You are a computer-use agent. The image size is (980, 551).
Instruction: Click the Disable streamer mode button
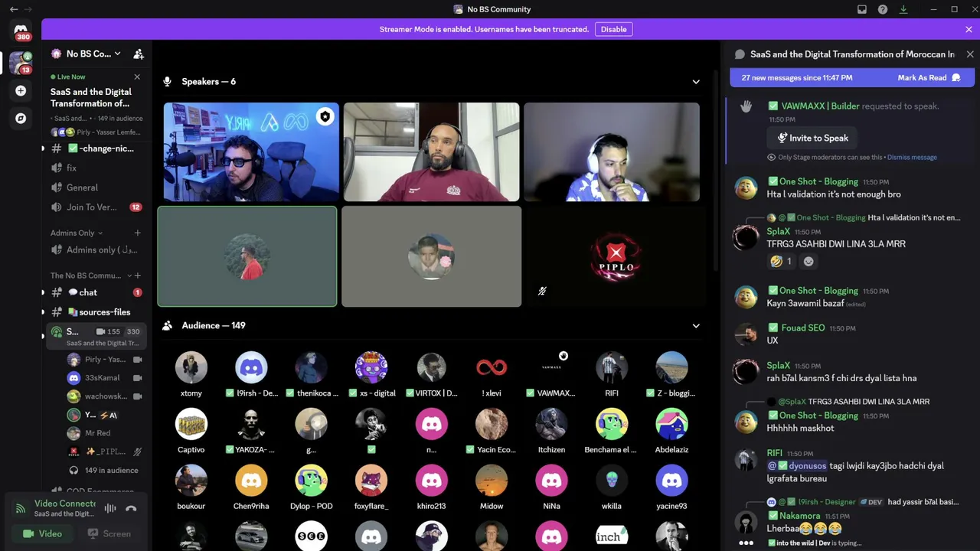tap(613, 29)
